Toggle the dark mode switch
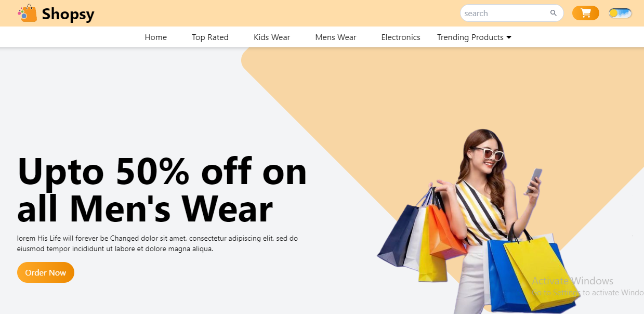 pyautogui.click(x=620, y=13)
